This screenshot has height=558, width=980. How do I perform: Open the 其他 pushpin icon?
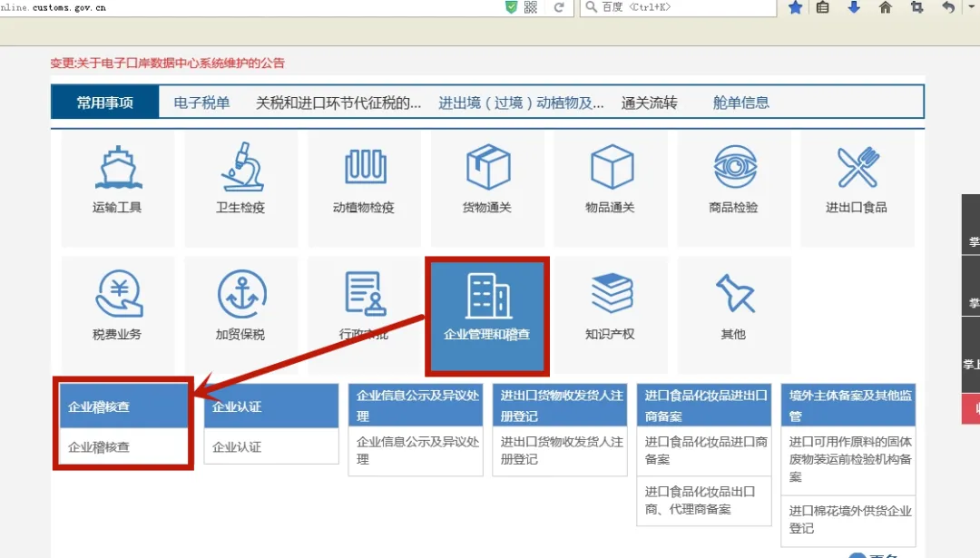(735, 293)
